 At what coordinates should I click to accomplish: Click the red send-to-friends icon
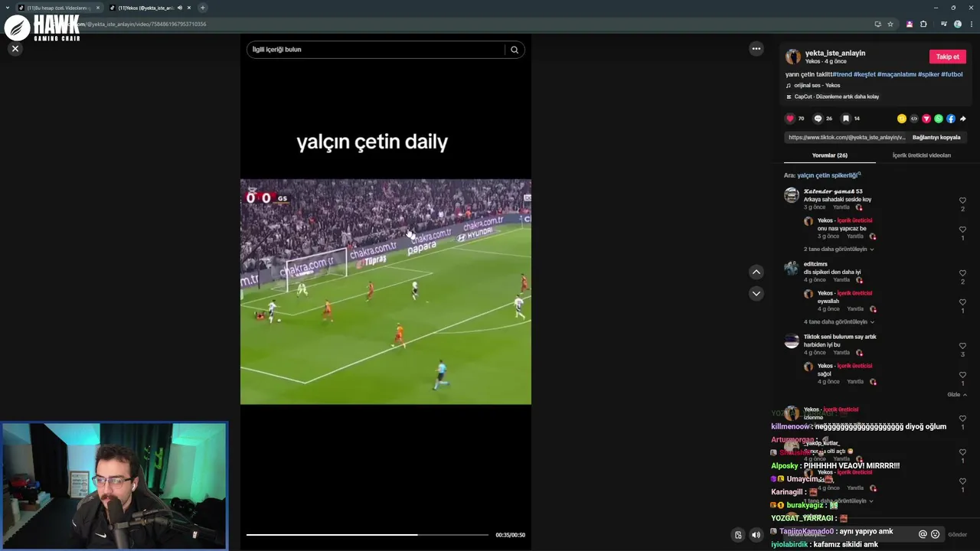tap(926, 119)
